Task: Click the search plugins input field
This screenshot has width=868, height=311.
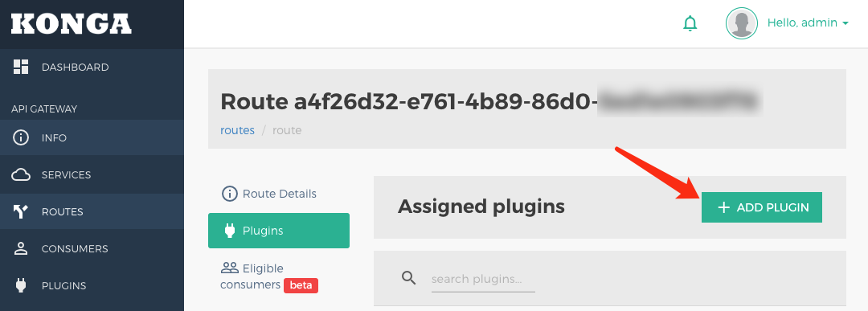Action: pos(483,279)
